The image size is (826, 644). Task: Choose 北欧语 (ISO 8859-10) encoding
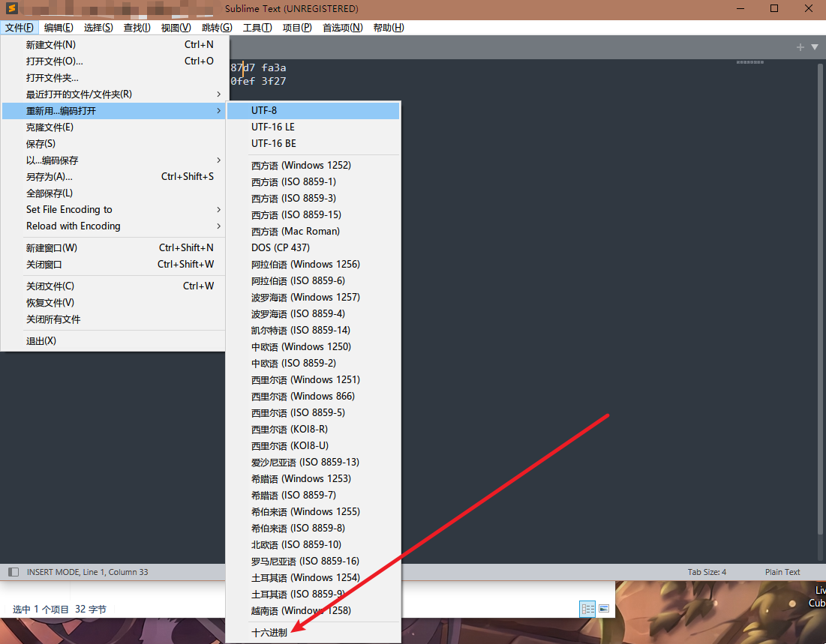click(314, 544)
